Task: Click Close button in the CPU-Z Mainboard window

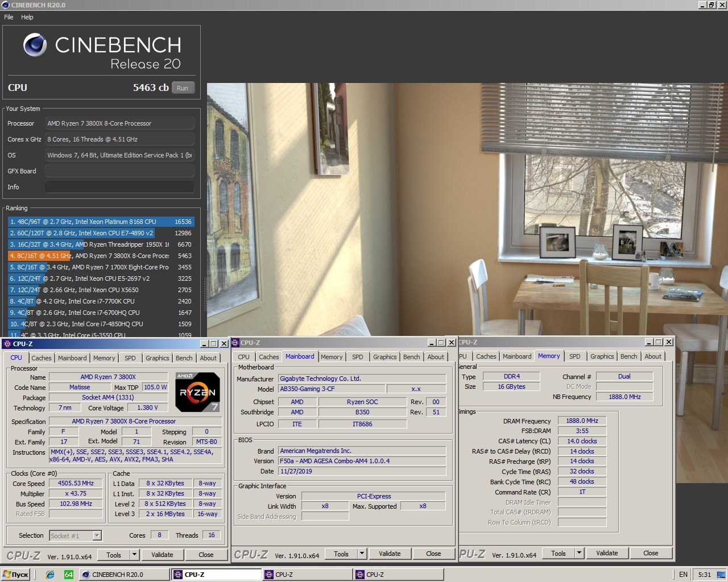Action: [x=434, y=554]
